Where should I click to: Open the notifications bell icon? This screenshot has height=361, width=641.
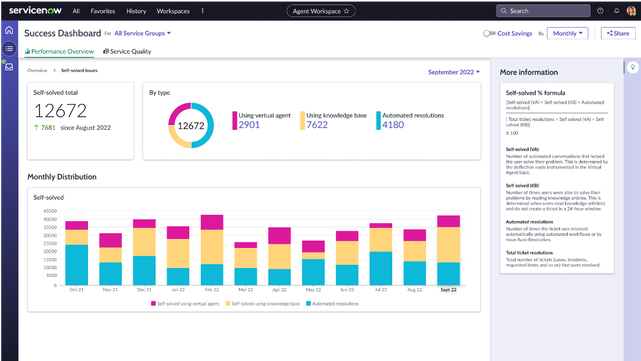click(616, 11)
